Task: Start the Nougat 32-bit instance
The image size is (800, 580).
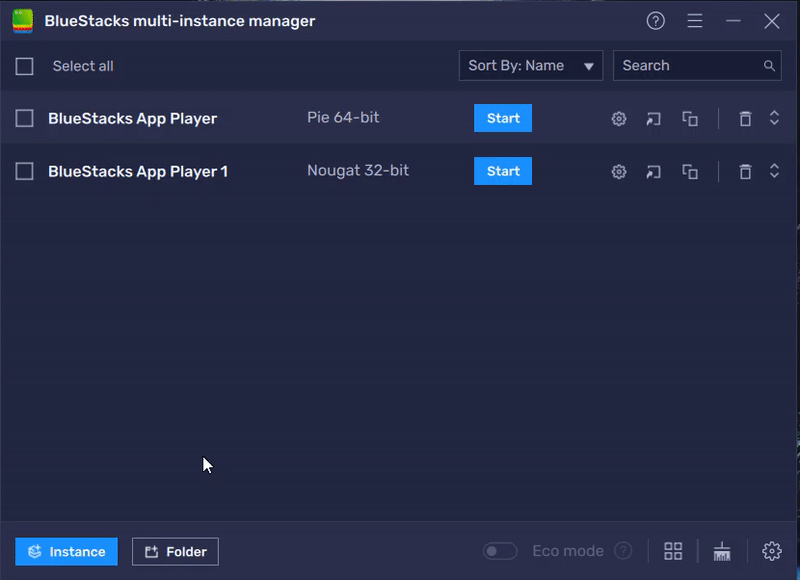Action: click(x=503, y=171)
